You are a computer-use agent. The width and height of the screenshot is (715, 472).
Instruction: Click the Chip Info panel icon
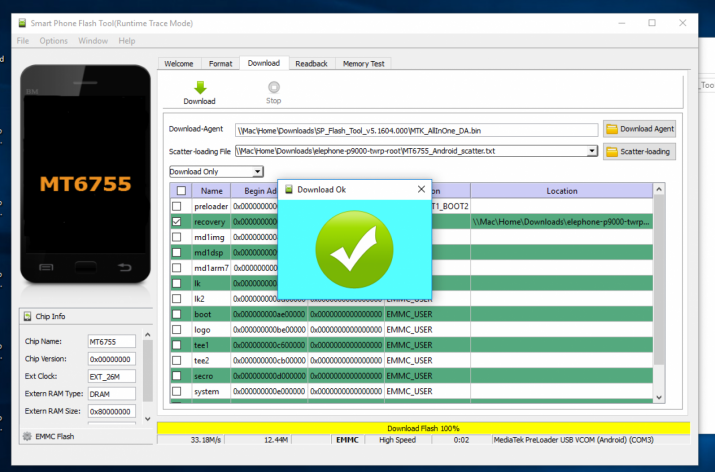pyautogui.click(x=27, y=316)
